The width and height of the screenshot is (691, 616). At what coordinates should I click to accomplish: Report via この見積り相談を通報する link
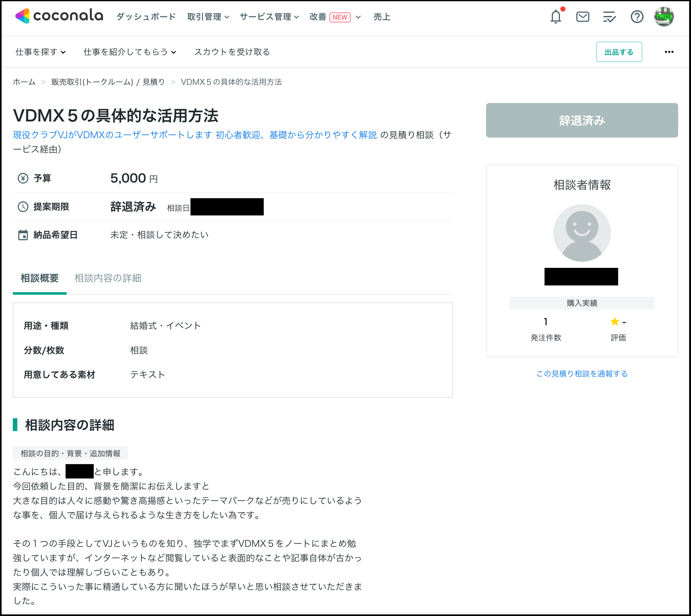[x=582, y=374]
